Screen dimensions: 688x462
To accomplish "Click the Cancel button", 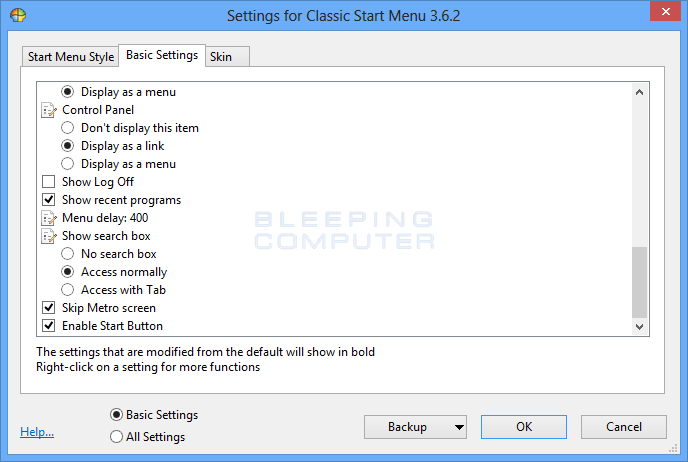I will click(624, 427).
